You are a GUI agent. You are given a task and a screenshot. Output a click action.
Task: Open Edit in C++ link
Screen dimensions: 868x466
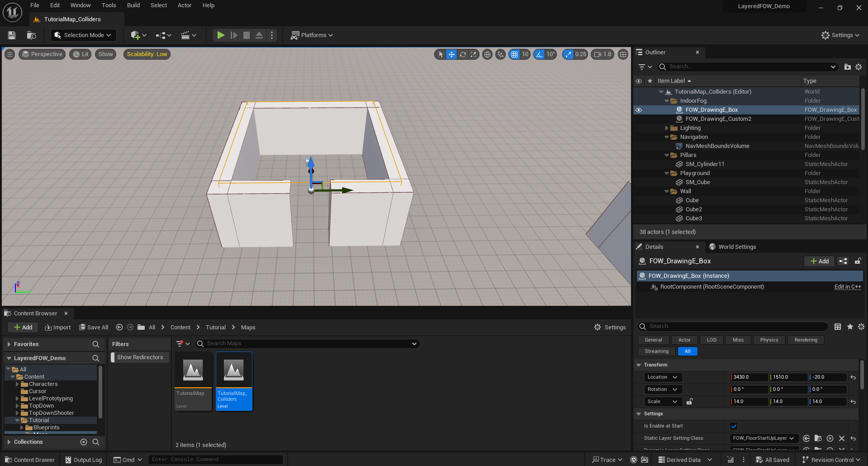(x=848, y=287)
